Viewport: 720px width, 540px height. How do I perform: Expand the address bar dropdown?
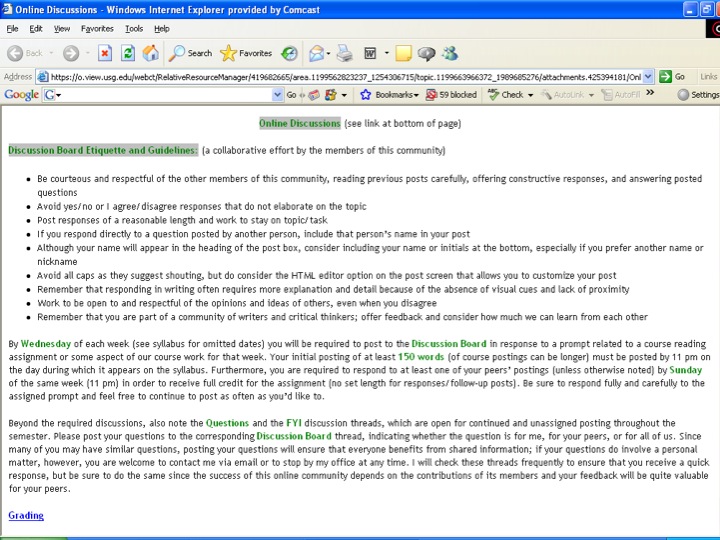point(648,76)
